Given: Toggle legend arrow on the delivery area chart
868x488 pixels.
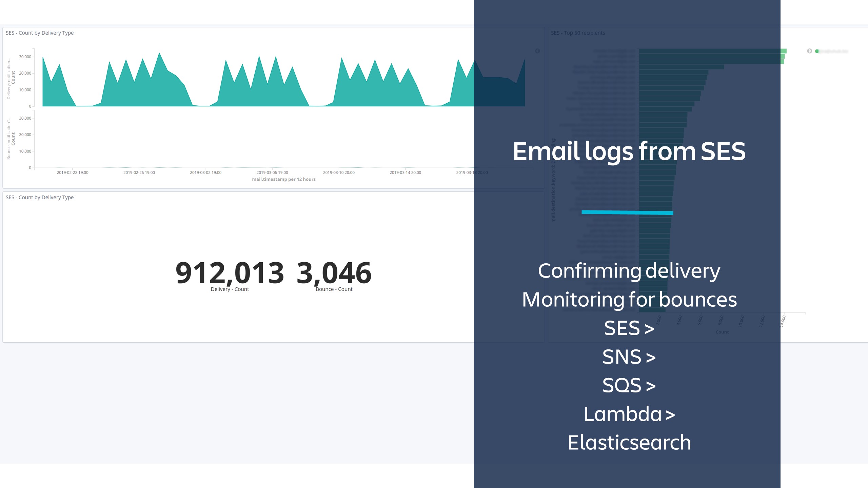Looking at the screenshot, I should pyautogui.click(x=537, y=51).
